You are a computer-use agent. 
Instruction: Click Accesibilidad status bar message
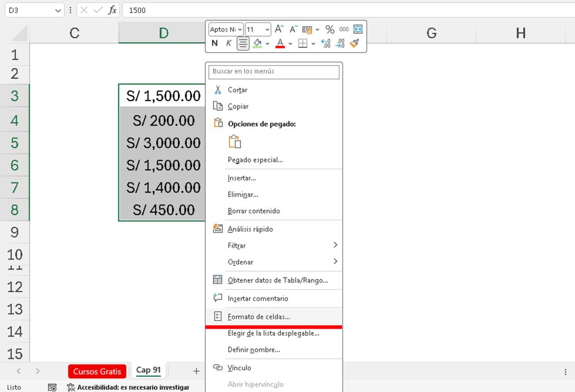(133, 387)
